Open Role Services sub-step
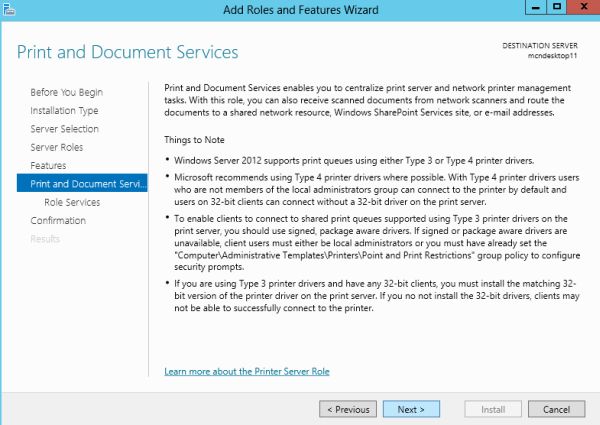 pos(72,202)
